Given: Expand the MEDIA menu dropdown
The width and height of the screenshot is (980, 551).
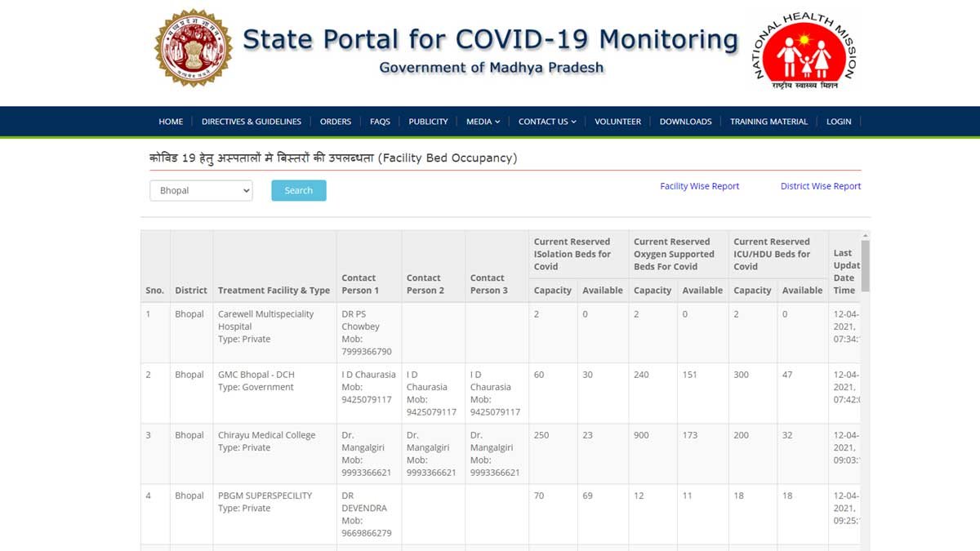Looking at the screenshot, I should pos(483,122).
